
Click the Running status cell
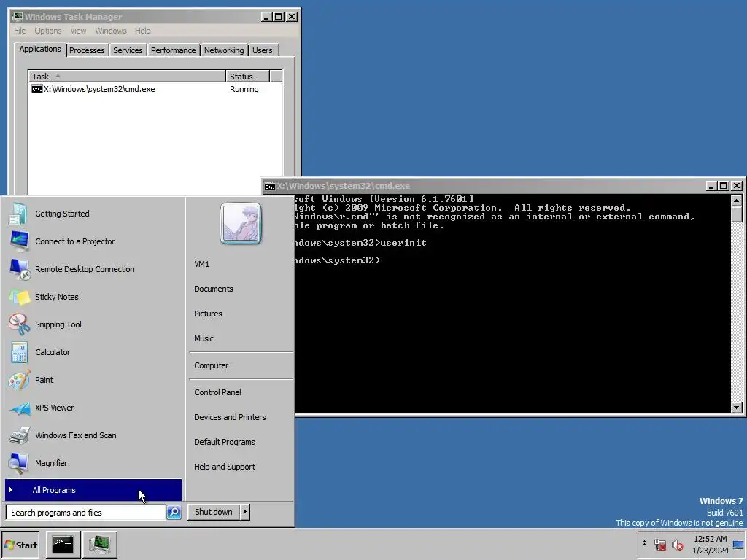[244, 89]
